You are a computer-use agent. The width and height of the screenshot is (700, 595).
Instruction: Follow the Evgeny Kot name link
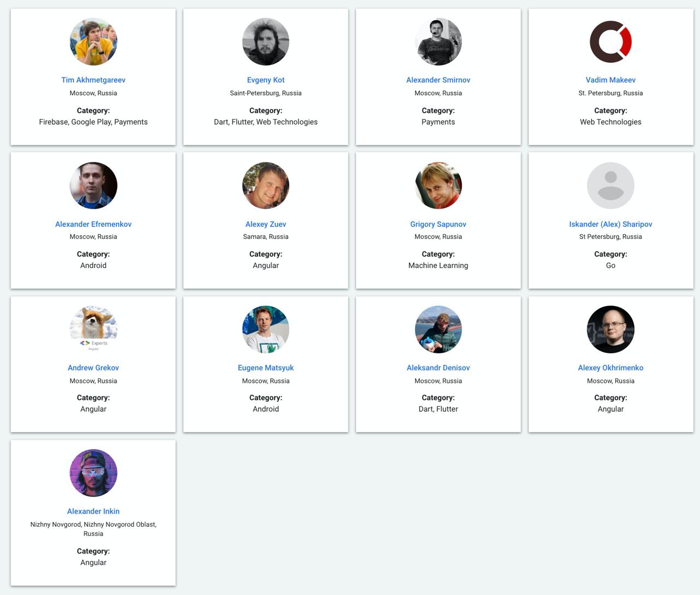point(266,80)
